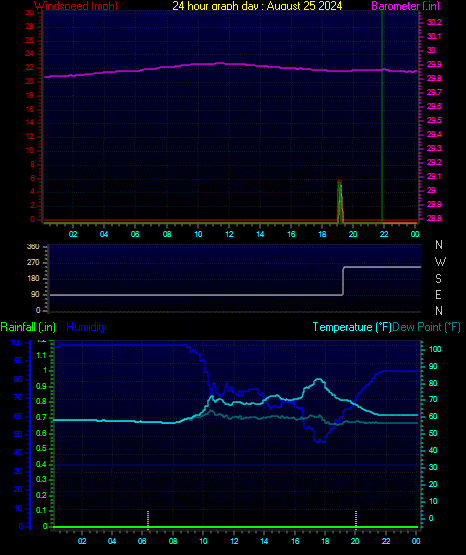Screen dimensions: 466x555
Task: Click the humidity minimum dip near hour 18
Action: click(x=319, y=440)
